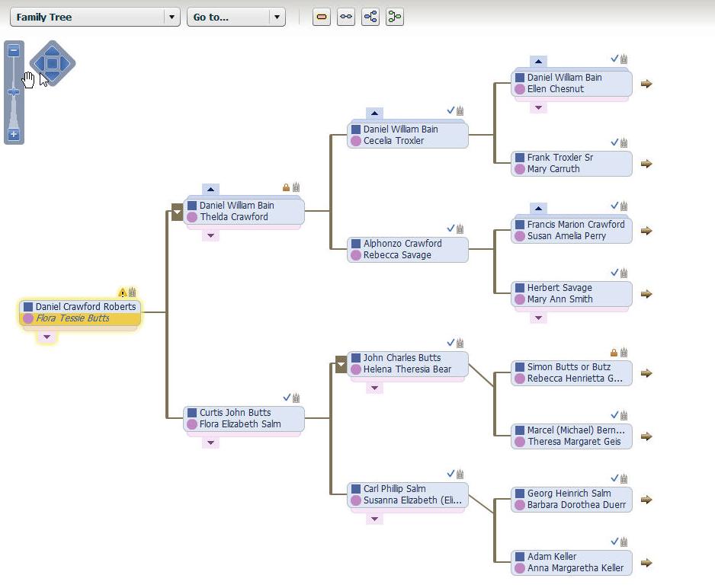Click the lock icon above Thelda Crawford couple
The image size is (715, 588).
[287, 187]
